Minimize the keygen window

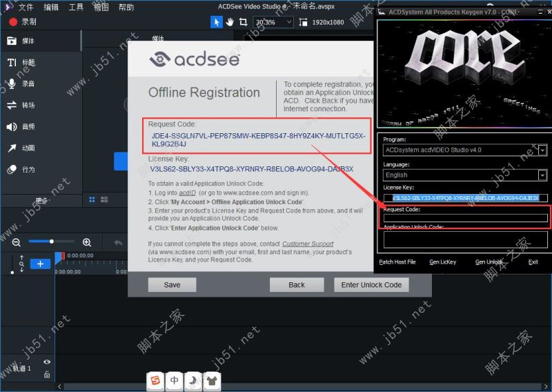tap(541, 12)
